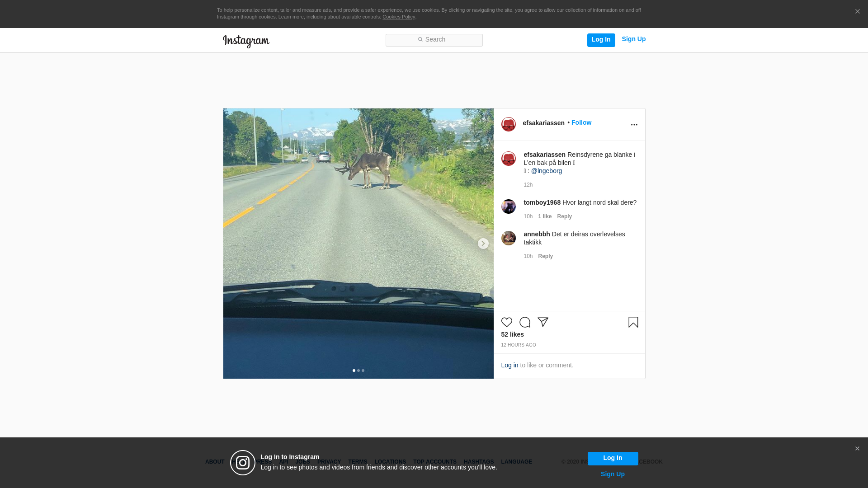Open annebbh profile avatar
Image resolution: width=868 pixels, height=488 pixels.
pos(508,238)
